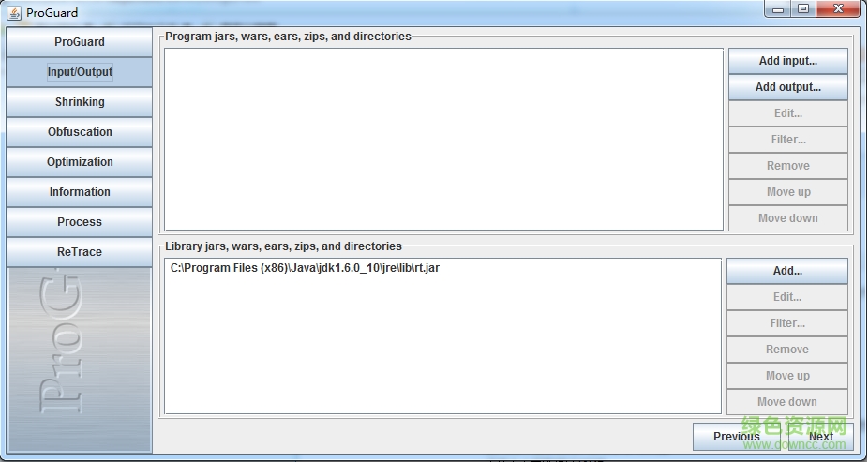Image resolution: width=868 pixels, height=462 pixels.
Task: Click the Add output... button
Action: (x=787, y=87)
